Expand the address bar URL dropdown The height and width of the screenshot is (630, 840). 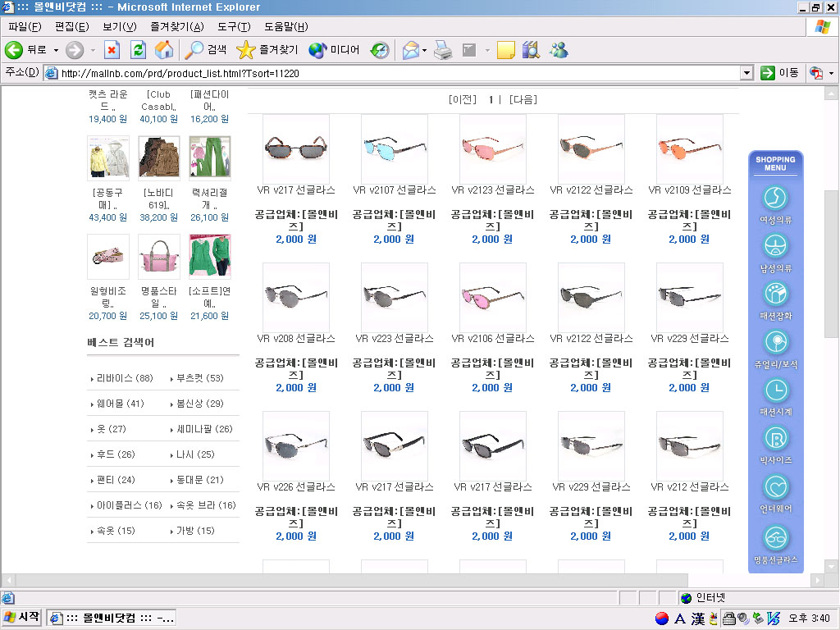[x=746, y=73]
